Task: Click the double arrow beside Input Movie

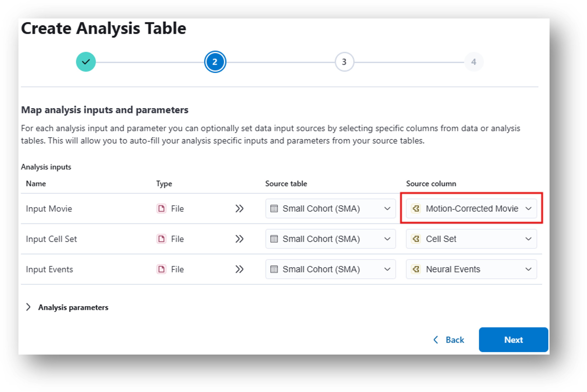Action: tap(239, 209)
